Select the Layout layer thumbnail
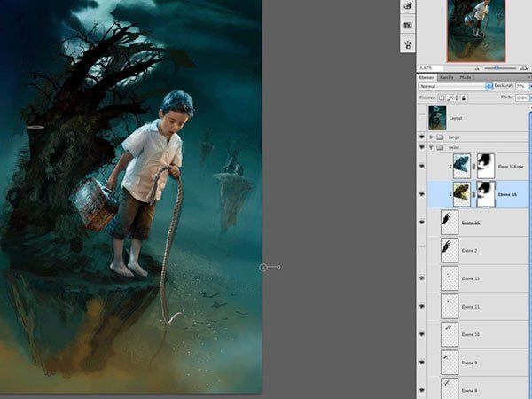The width and height of the screenshot is (532, 399). click(x=437, y=118)
